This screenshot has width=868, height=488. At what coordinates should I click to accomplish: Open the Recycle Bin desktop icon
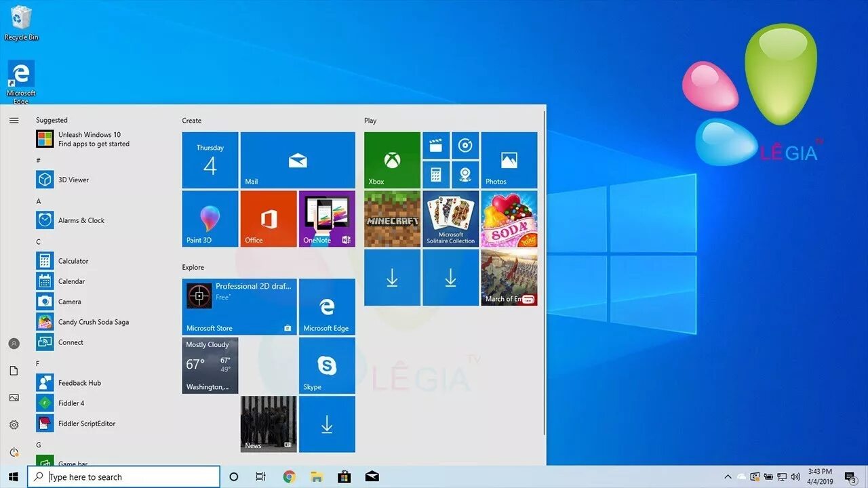21,23
